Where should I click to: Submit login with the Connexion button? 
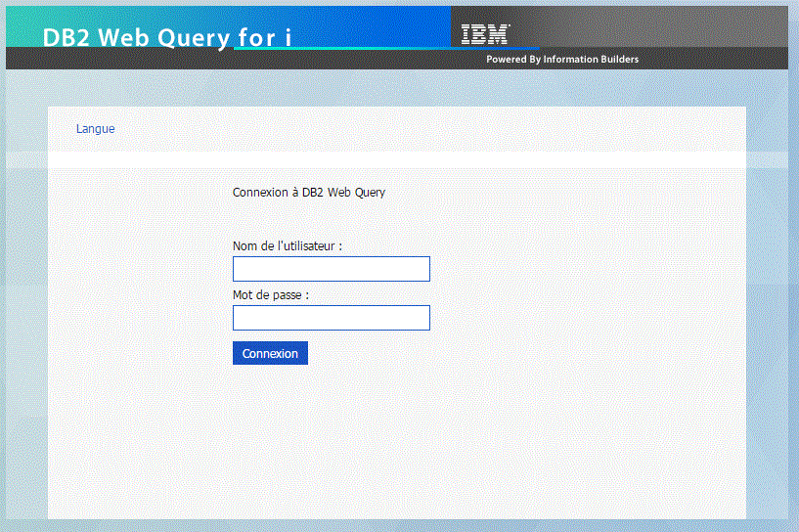270,353
